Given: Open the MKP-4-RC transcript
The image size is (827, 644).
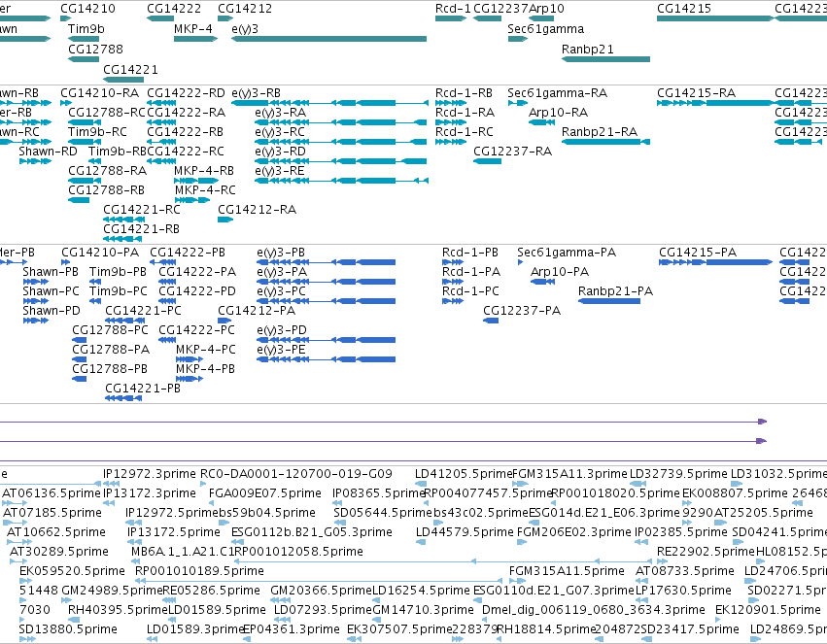Looking at the screenshot, I should 205,190.
